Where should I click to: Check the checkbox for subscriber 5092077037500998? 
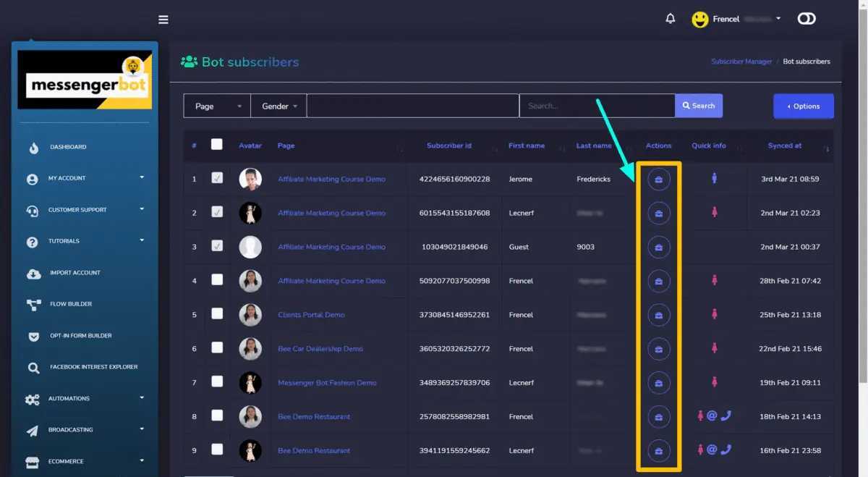(217, 279)
